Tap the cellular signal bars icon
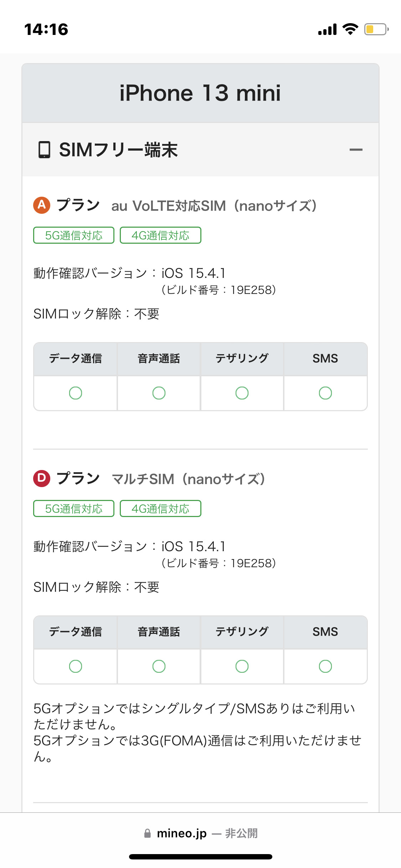Screen dimensions: 401x868 click(x=327, y=30)
